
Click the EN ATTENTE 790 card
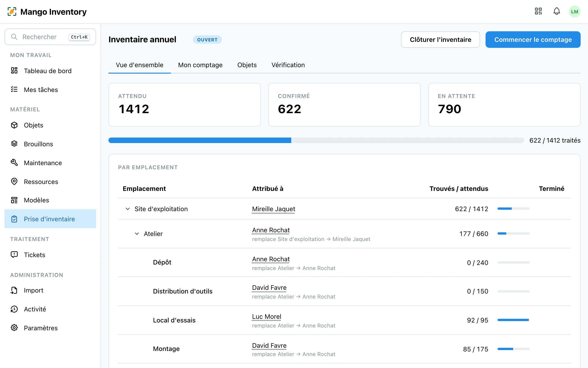pyautogui.click(x=504, y=105)
